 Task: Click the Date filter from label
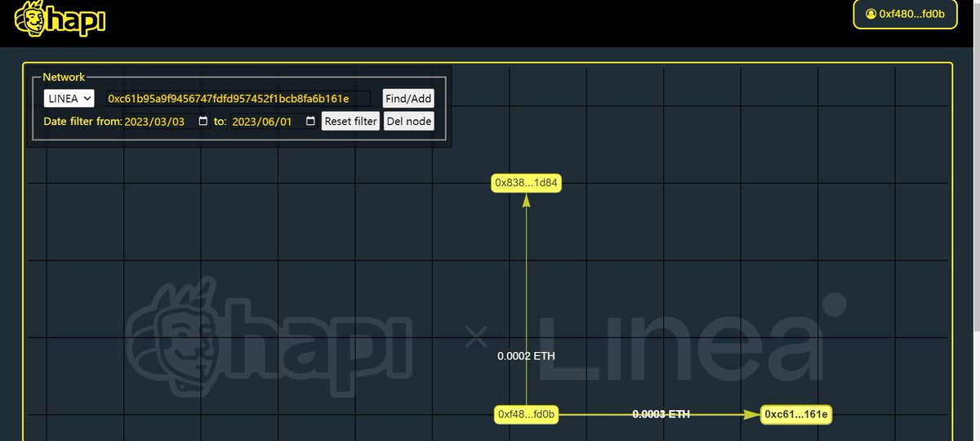pyautogui.click(x=82, y=121)
